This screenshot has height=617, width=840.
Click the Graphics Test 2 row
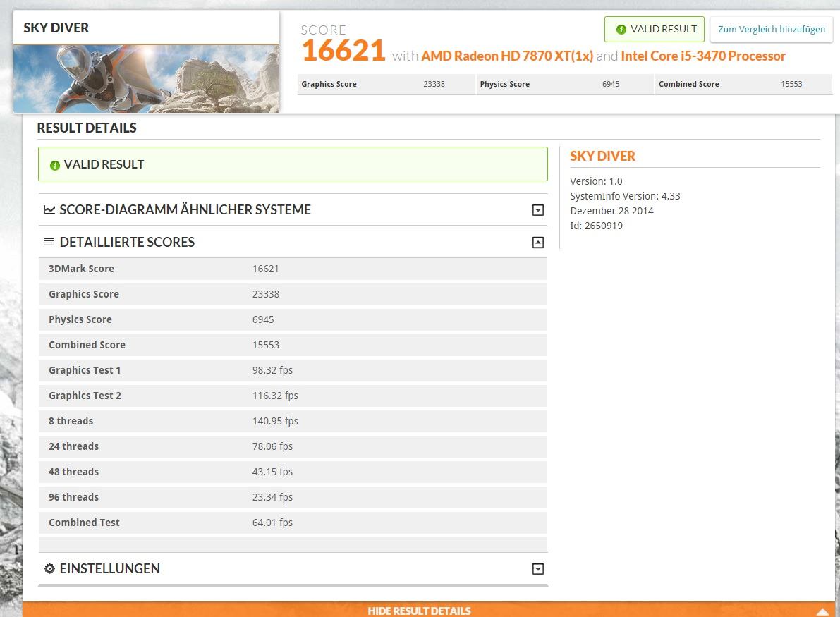[293, 396]
